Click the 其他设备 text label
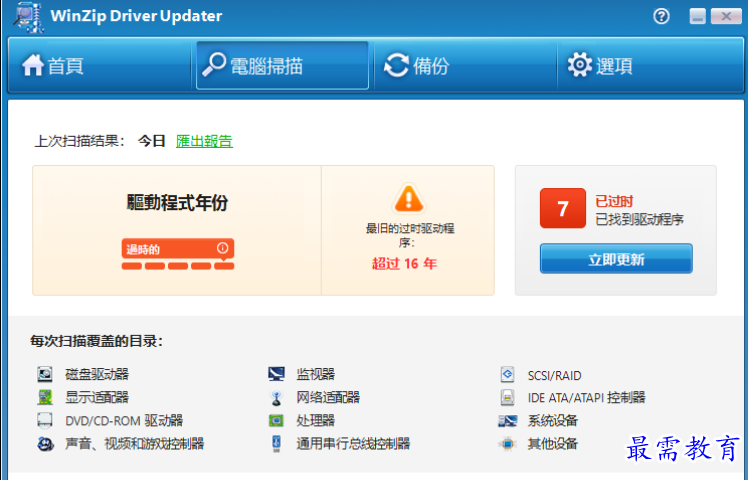Viewport: 748px width, 480px height. point(552,444)
